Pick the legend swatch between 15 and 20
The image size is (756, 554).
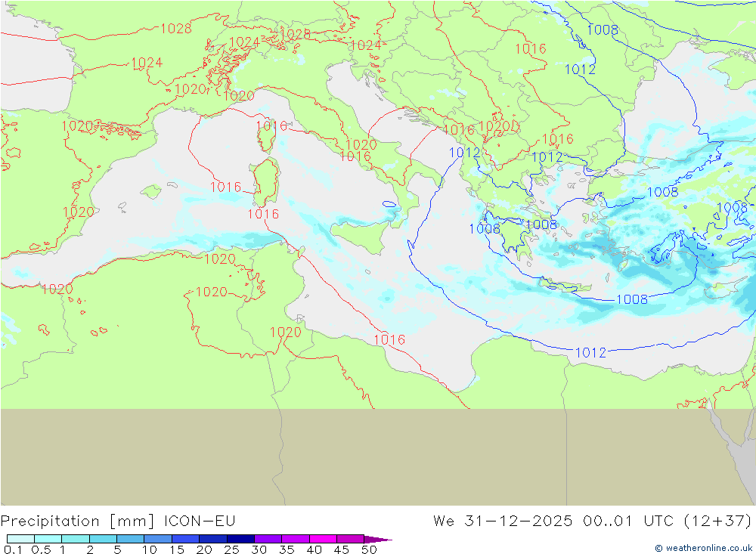click(186, 539)
